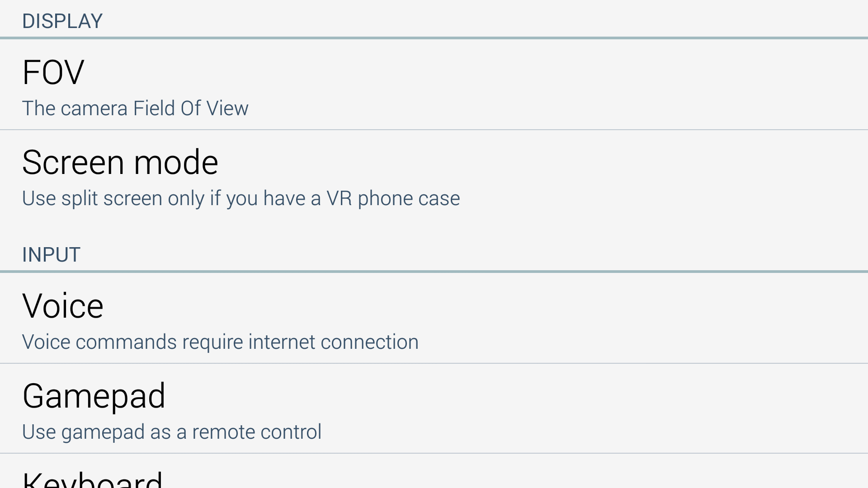
Task: Click separator between Voice and Gamepad rows
Action: [434, 363]
